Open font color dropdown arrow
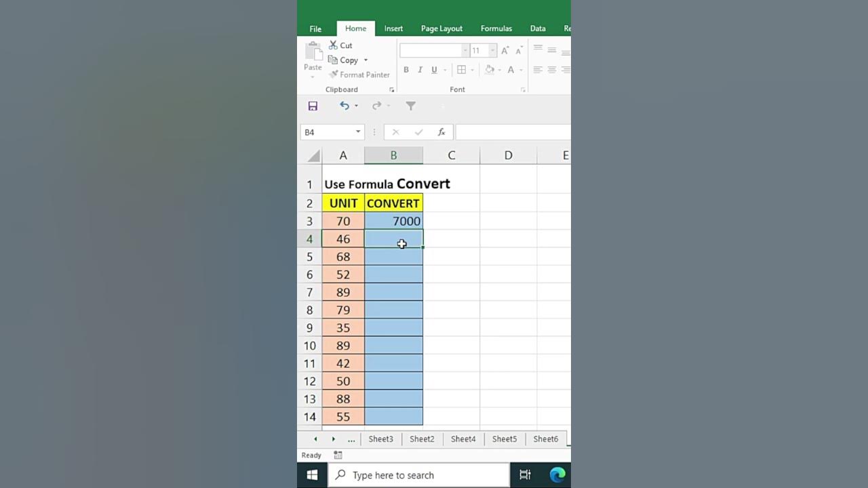Screen dimensions: 868x488 click(521, 70)
